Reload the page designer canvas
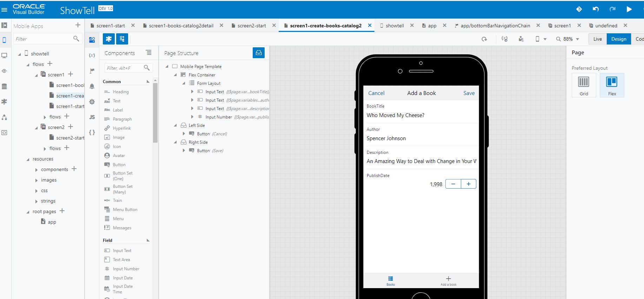 click(x=484, y=39)
